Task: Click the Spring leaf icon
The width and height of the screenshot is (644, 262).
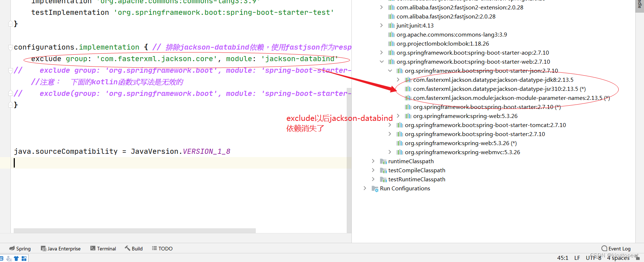Action: 12,248
